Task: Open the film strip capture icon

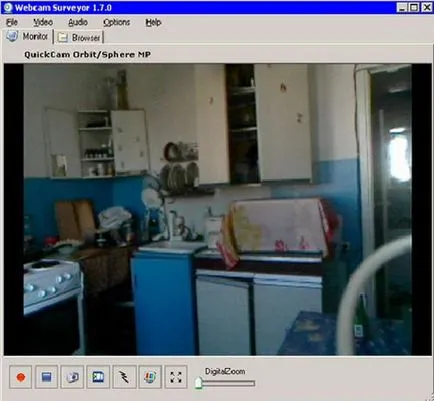Action: pyautogui.click(x=98, y=377)
